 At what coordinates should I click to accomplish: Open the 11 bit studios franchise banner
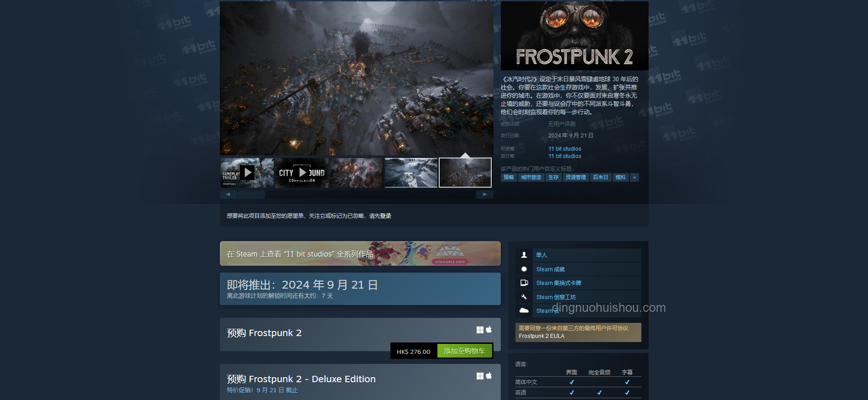point(360,253)
